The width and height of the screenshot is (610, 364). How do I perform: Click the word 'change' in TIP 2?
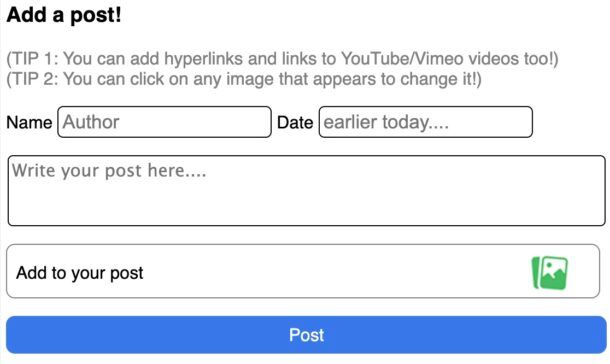429,79
